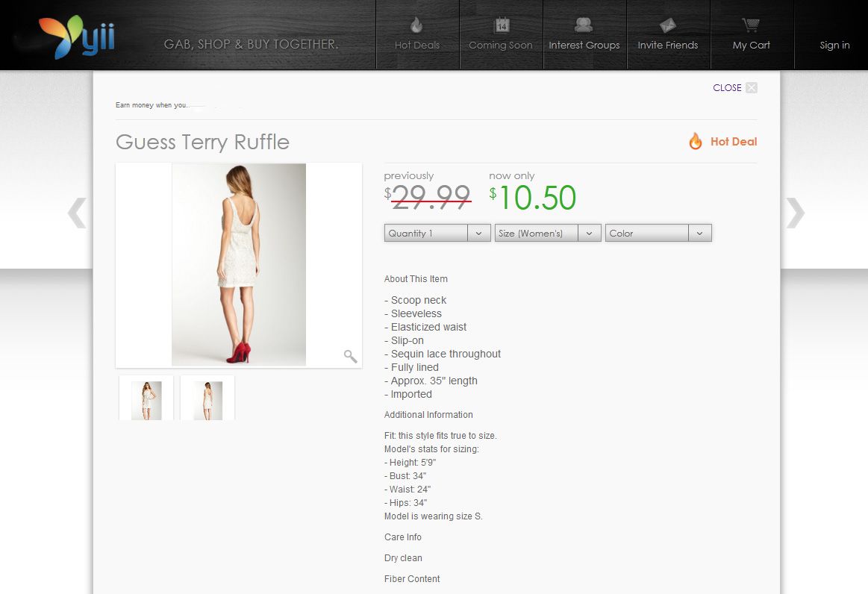The image size is (868, 594).
Task: Click the yii logo
Action: coord(76,36)
